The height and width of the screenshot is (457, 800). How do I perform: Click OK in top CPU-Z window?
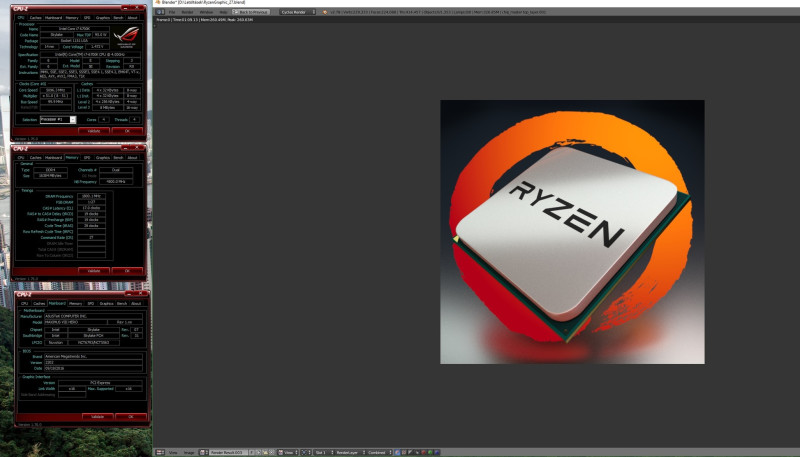point(128,131)
